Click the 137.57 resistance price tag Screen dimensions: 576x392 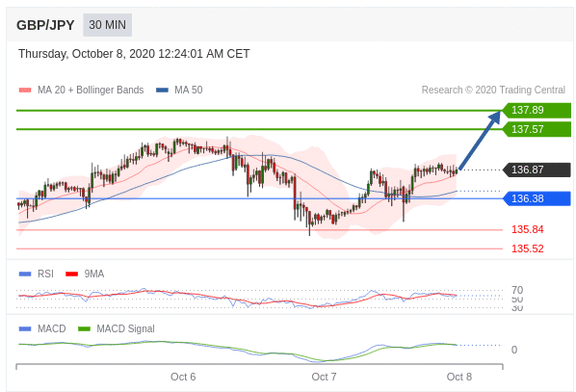537,129
